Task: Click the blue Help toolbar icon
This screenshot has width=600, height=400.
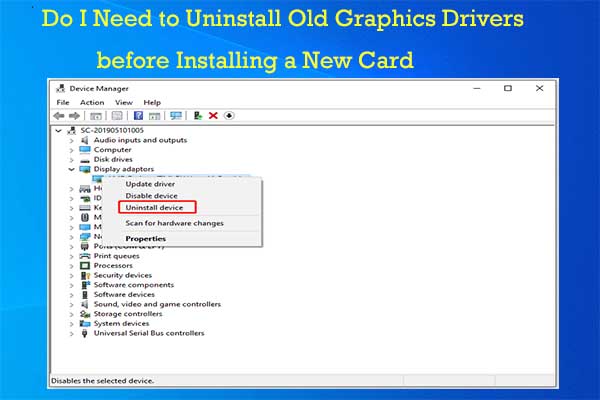Action: coord(138,115)
